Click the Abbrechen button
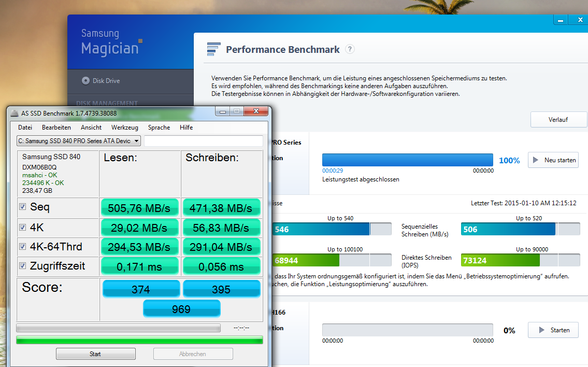Viewport: 588px width, 367px height. [193, 354]
